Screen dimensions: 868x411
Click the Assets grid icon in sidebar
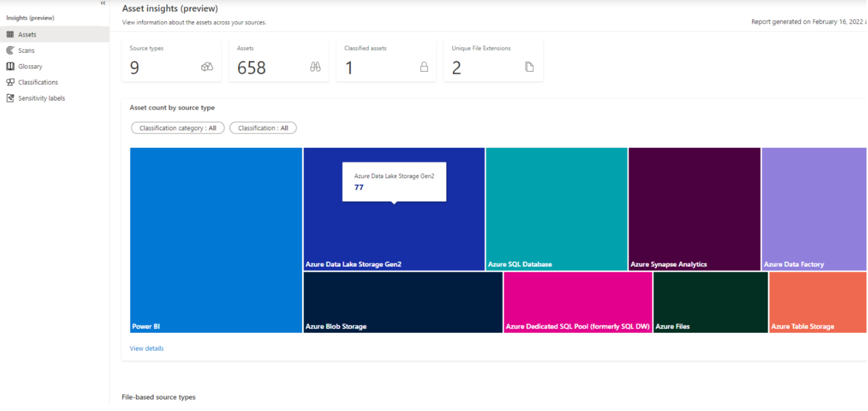(10, 34)
